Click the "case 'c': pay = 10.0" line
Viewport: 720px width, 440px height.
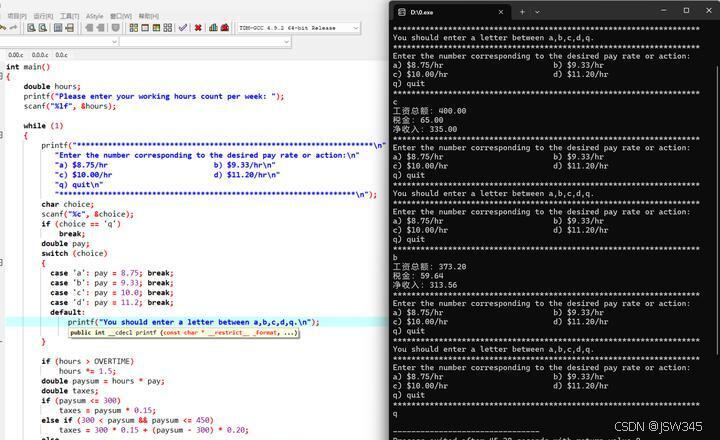[112, 293]
